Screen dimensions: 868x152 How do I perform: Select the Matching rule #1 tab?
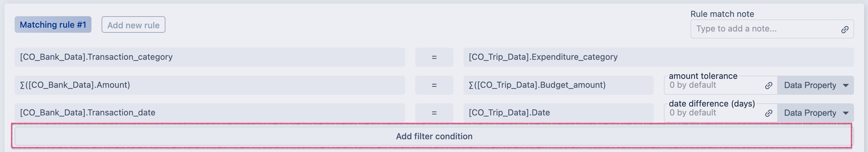(x=53, y=25)
